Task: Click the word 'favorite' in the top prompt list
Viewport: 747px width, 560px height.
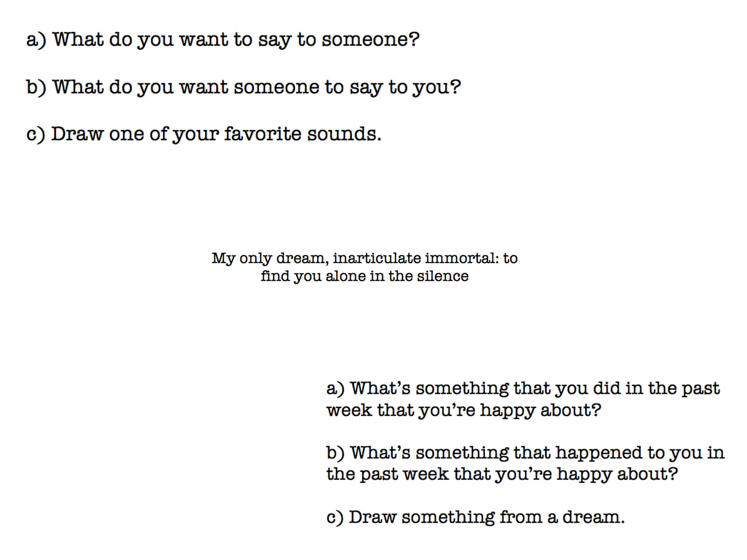Action: [262, 134]
